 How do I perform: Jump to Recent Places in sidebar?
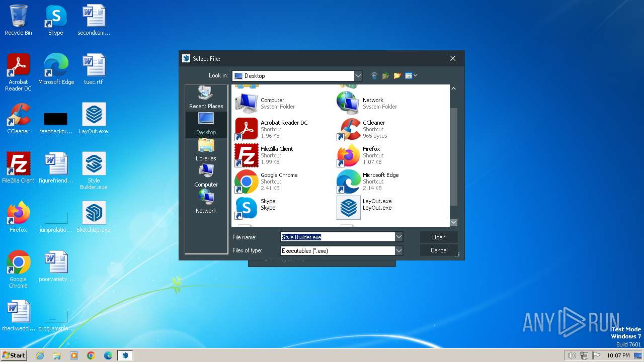coord(206,98)
